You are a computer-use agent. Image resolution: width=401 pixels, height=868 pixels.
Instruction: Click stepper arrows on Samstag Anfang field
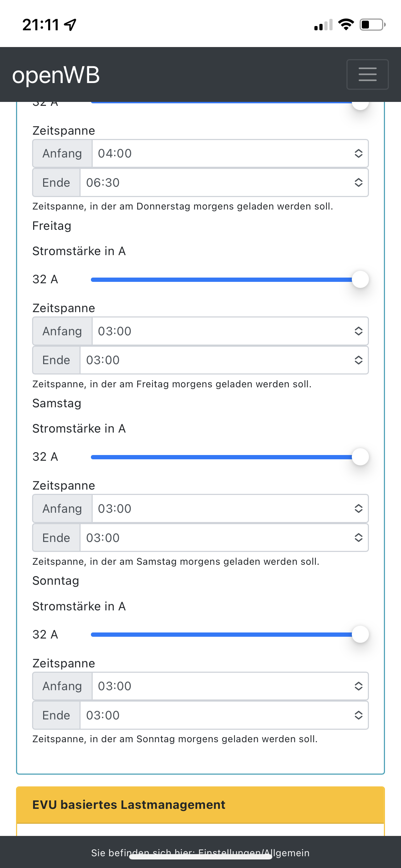coord(358,509)
